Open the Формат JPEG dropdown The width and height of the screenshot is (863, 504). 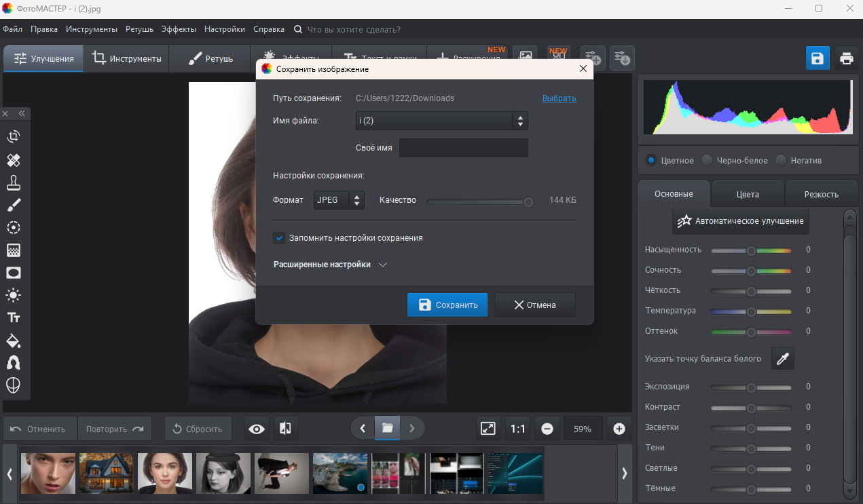pyautogui.click(x=339, y=200)
